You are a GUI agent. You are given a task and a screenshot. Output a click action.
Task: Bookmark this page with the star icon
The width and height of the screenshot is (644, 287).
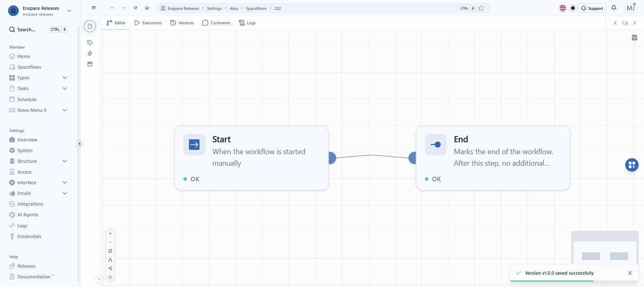point(481,8)
